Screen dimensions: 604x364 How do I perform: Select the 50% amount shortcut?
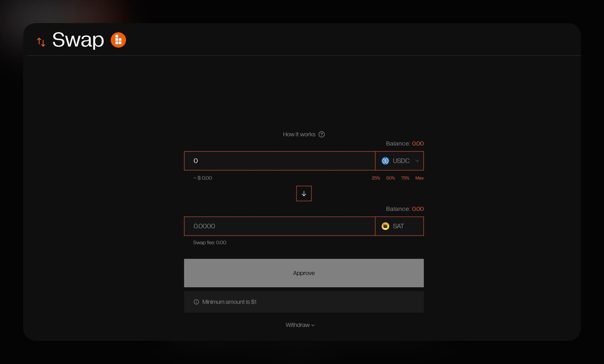click(390, 178)
